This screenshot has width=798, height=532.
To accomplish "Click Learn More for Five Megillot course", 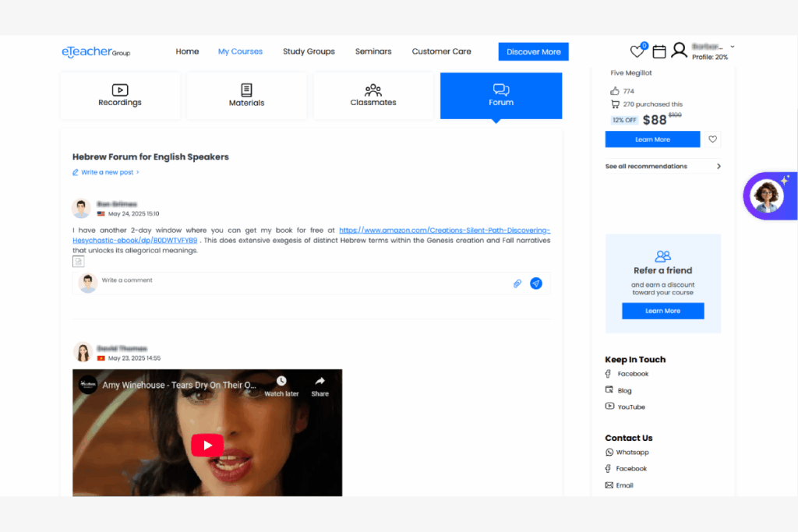I will click(x=652, y=139).
